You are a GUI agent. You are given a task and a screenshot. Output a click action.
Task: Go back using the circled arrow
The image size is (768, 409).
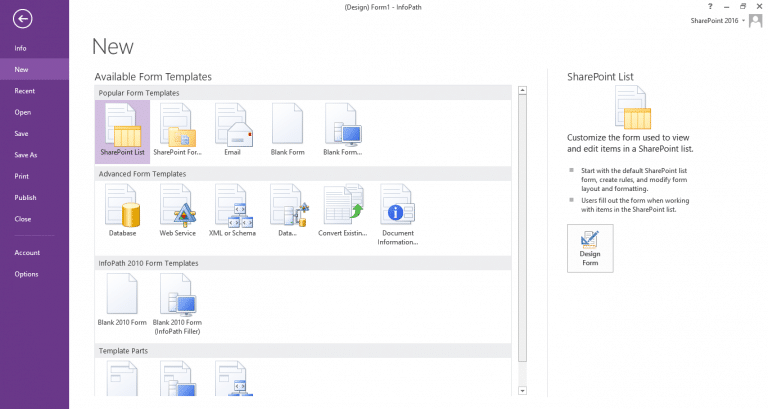click(x=23, y=19)
